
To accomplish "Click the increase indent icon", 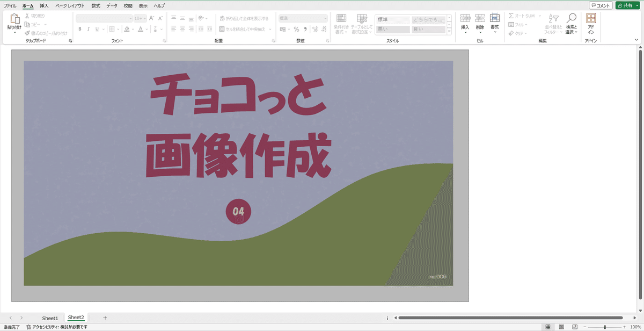I will 209,29.
